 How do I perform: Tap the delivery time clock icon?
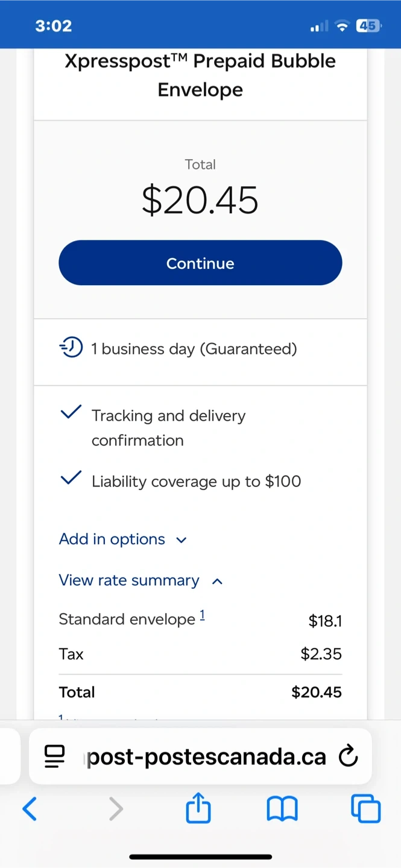click(71, 348)
